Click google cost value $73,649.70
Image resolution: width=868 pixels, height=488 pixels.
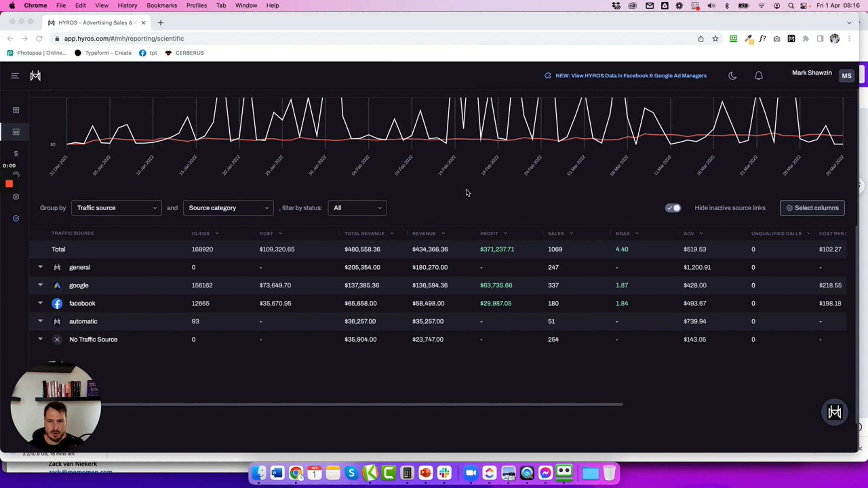275,286
